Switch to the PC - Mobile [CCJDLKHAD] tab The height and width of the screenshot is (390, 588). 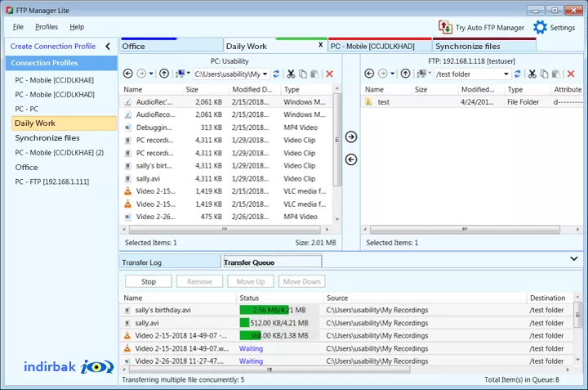[380, 46]
